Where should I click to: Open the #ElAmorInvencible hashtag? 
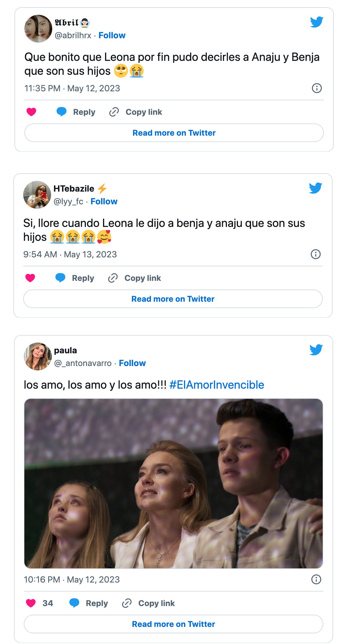click(x=216, y=385)
